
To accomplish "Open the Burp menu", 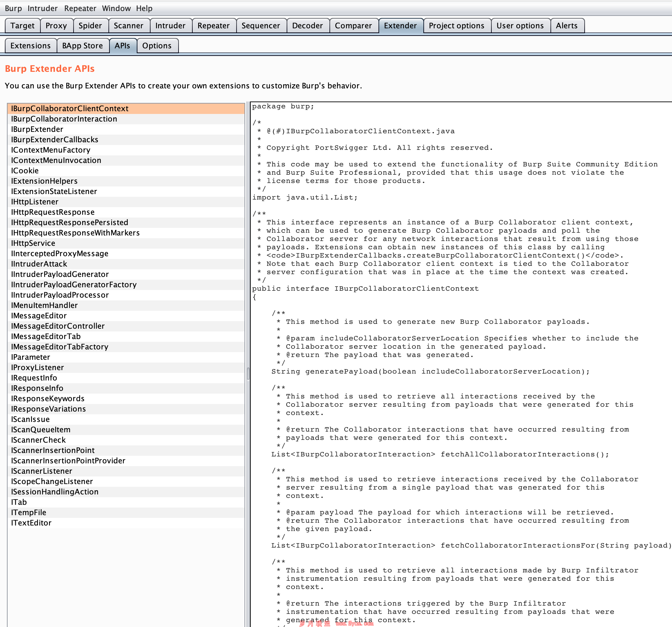I will pyautogui.click(x=13, y=8).
